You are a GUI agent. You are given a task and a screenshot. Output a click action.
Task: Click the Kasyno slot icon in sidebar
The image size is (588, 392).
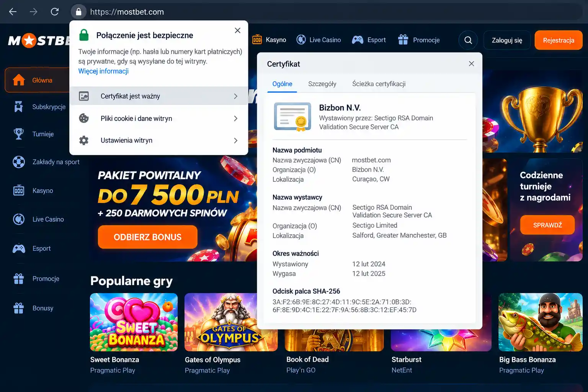(19, 190)
